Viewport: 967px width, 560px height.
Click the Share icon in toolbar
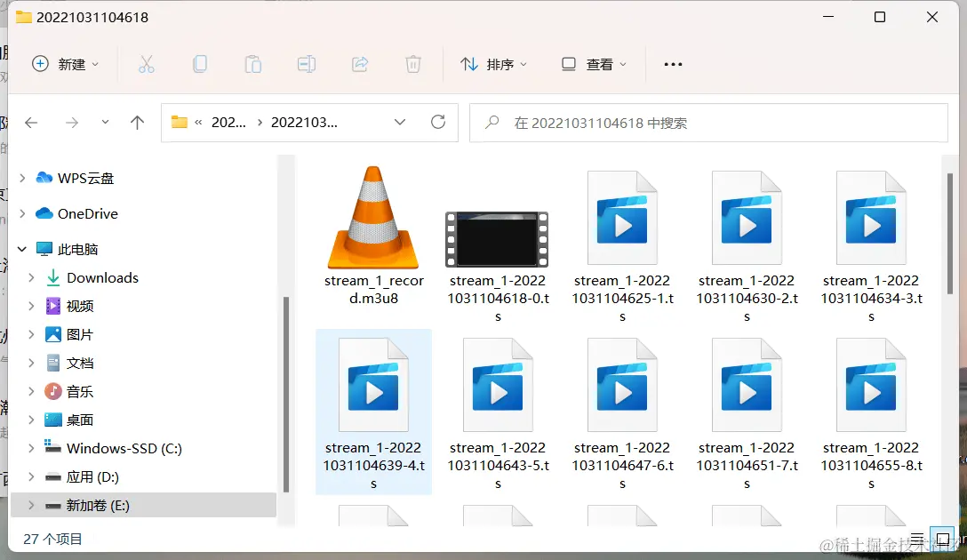(x=360, y=64)
